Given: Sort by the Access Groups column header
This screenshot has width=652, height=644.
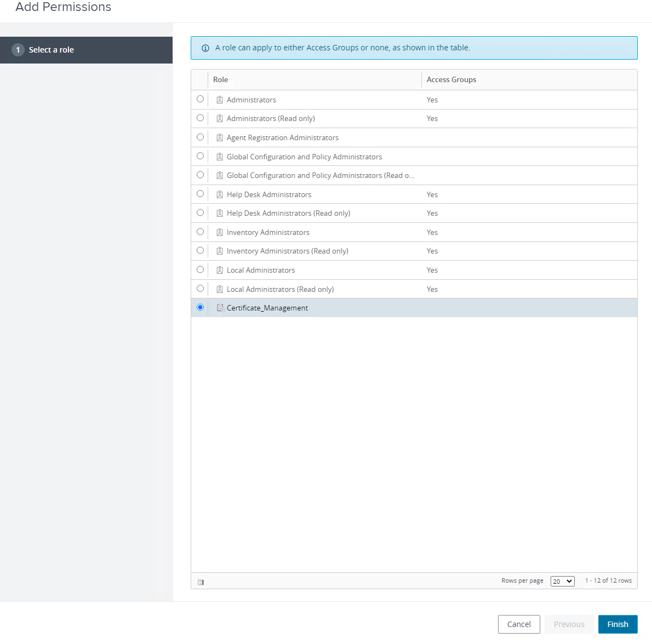Looking at the screenshot, I should click(451, 79).
